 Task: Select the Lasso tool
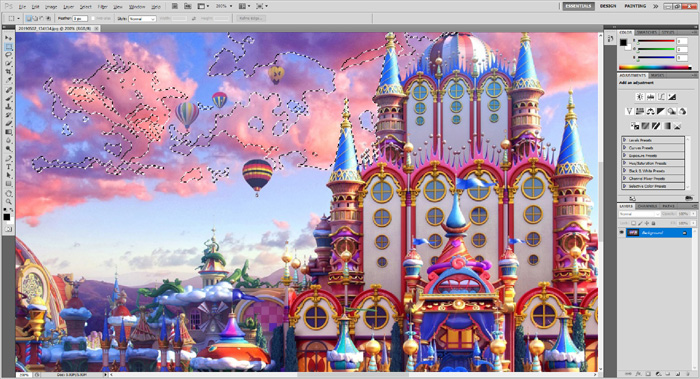click(x=8, y=54)
